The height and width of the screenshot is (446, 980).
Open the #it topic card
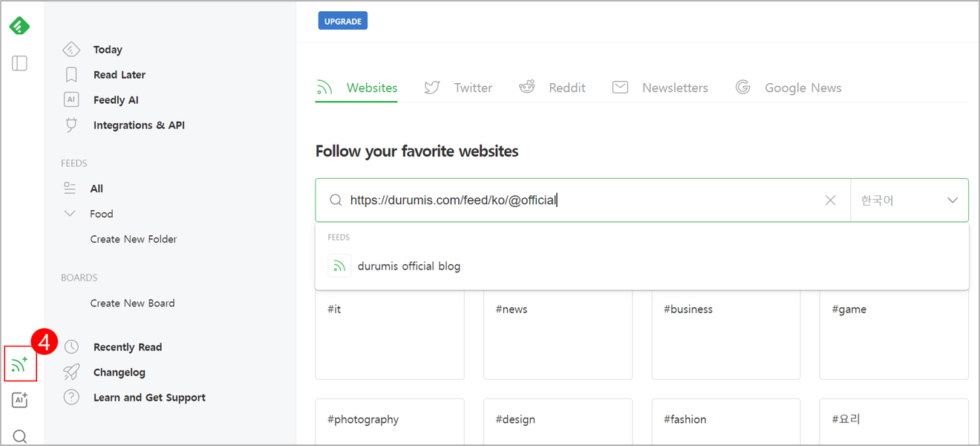click(x=390, y=334)
